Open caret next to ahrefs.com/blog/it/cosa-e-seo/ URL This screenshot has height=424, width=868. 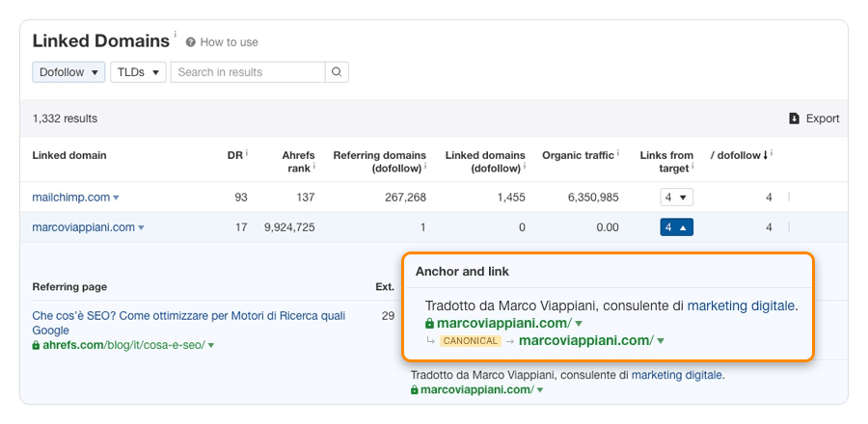coord(211,346)
